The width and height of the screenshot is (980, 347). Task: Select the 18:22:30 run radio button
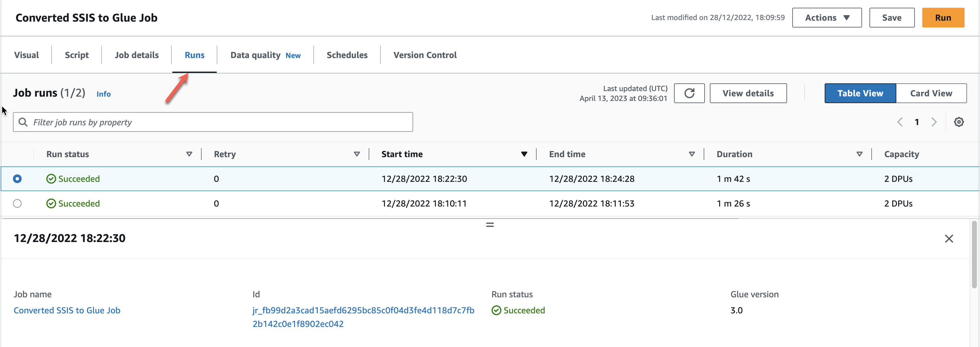coord(17,179)
